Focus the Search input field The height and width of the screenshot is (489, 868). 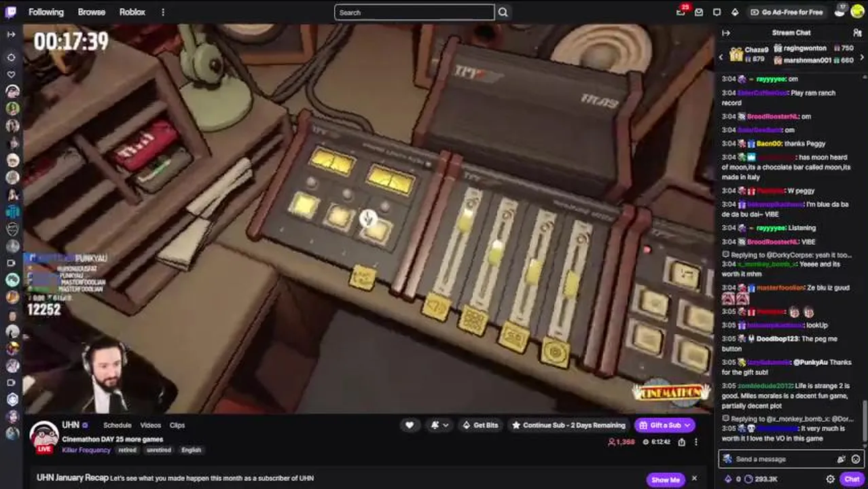click(x=414, y=12)
